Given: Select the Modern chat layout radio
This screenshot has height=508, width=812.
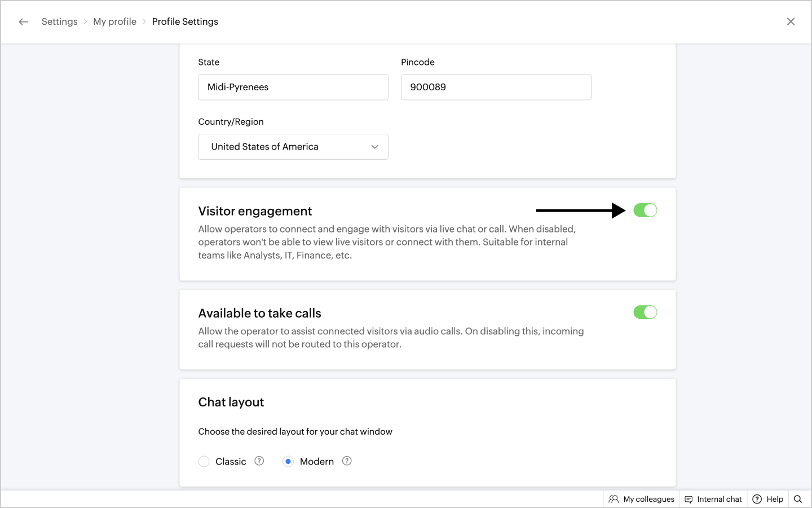Looking at the screenshot, I should click(288, 462).
